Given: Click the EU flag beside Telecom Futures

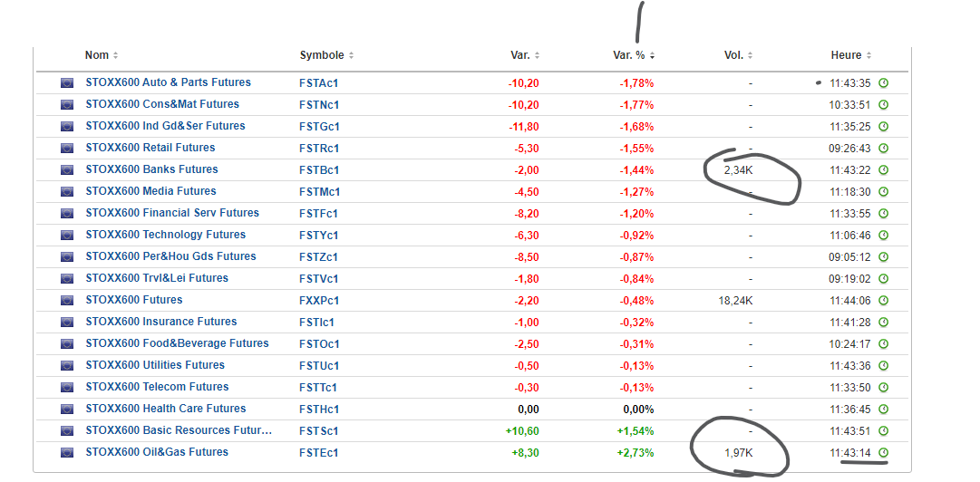Looking at the screenshot, I should tap(67, 387).
